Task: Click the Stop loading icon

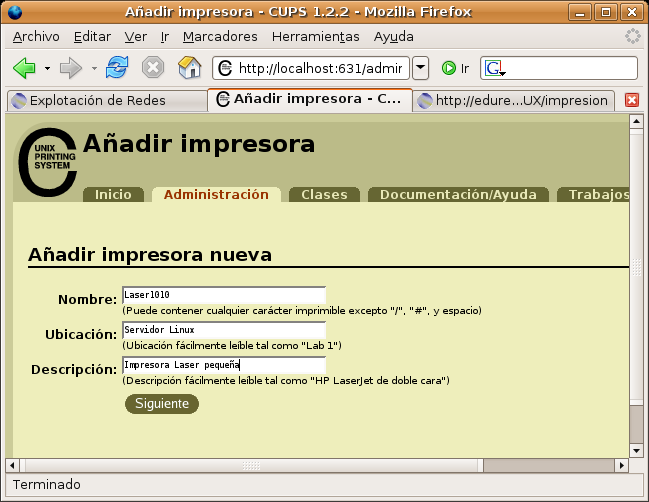Action: pyautogui.click(x=153, y=68)
